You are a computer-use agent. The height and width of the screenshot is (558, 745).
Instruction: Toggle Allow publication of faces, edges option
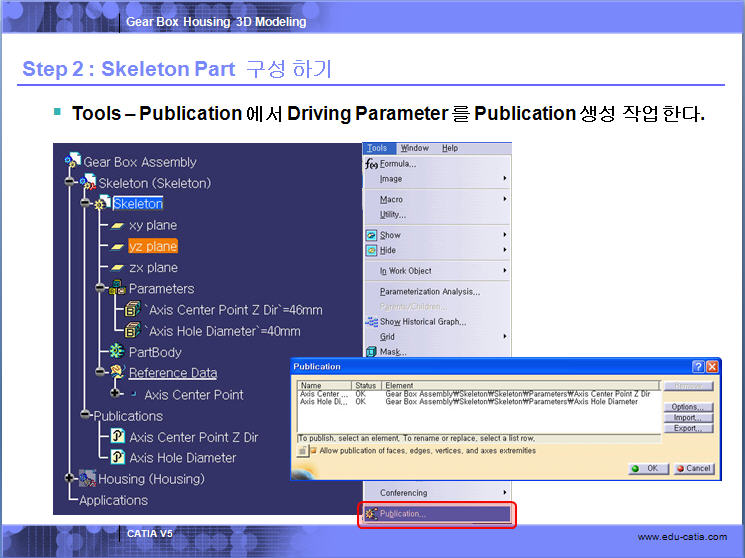pos(311,451)
